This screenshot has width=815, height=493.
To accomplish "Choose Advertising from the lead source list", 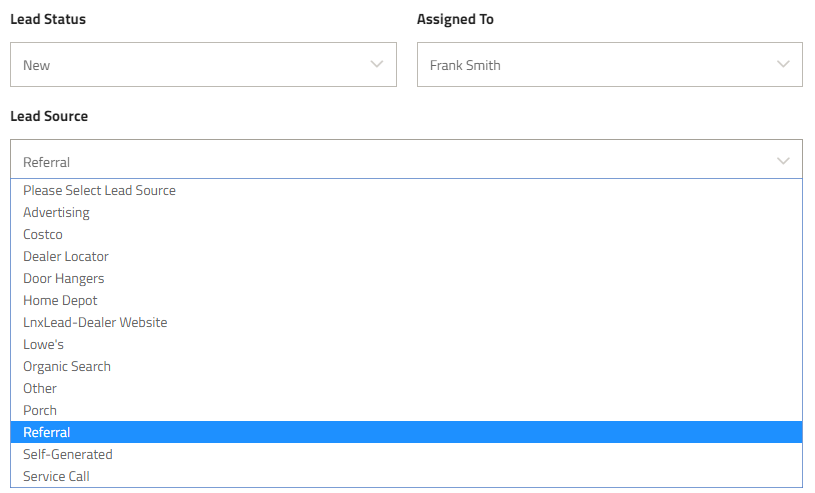I will [406, 212].
